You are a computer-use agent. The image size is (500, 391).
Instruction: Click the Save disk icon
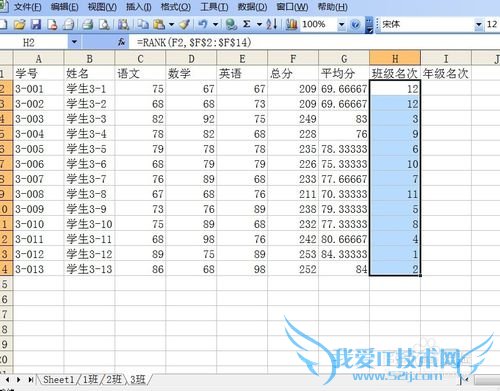[x=36, y=24]
